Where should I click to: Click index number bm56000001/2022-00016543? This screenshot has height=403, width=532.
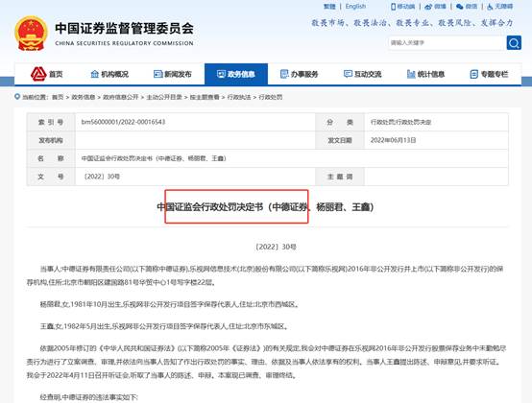(123, 122)
